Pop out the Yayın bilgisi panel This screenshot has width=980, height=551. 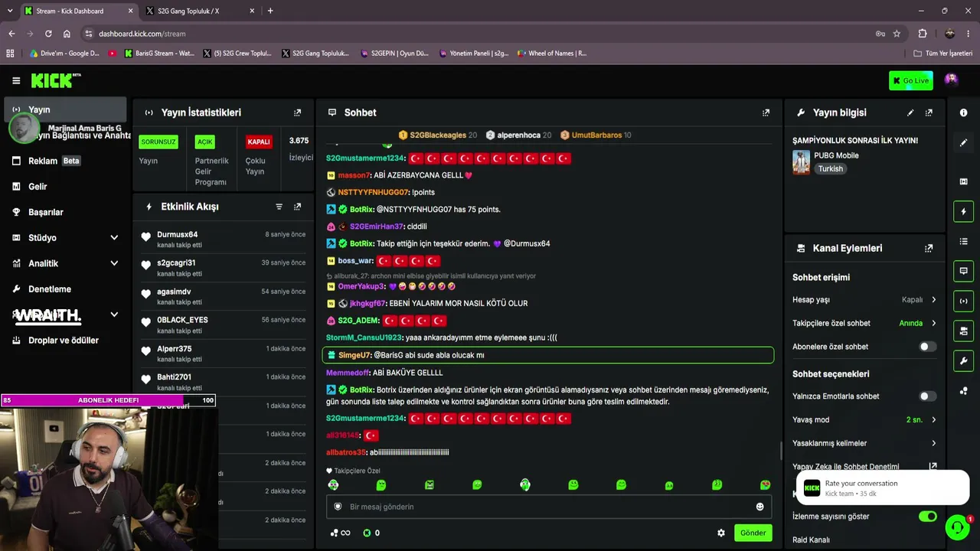929,112
